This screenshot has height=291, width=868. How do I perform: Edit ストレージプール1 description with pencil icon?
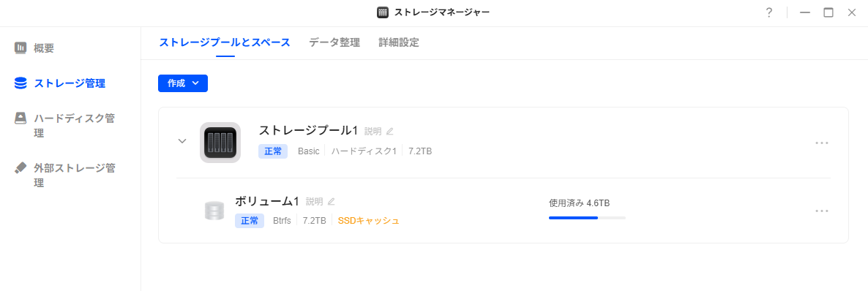pos(389,132)
